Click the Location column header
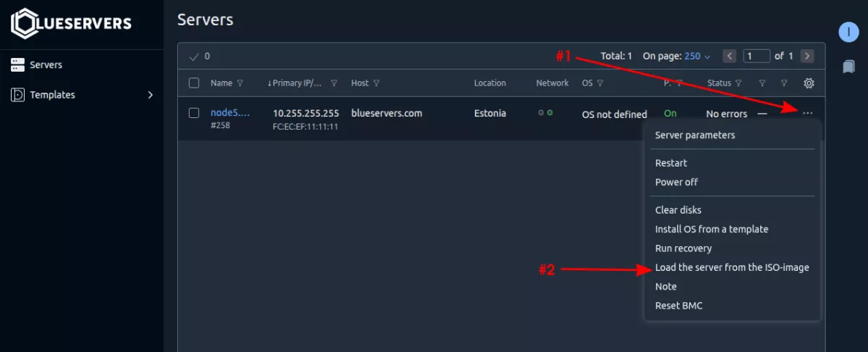The image size is (868, 352). tap(490, 83)
